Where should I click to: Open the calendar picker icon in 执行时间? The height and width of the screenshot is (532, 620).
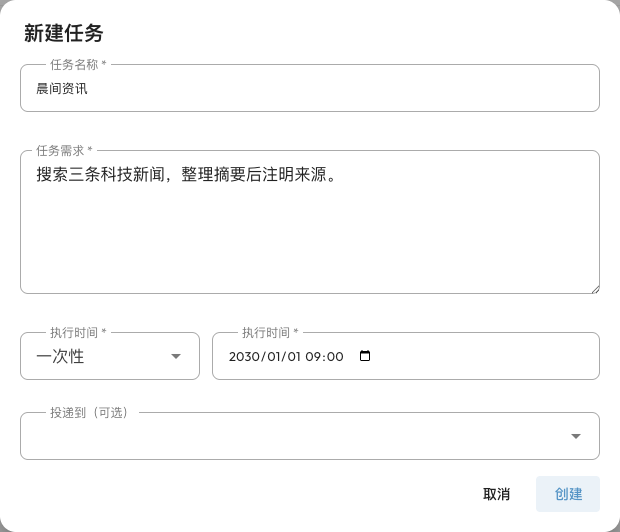point(365,356)
